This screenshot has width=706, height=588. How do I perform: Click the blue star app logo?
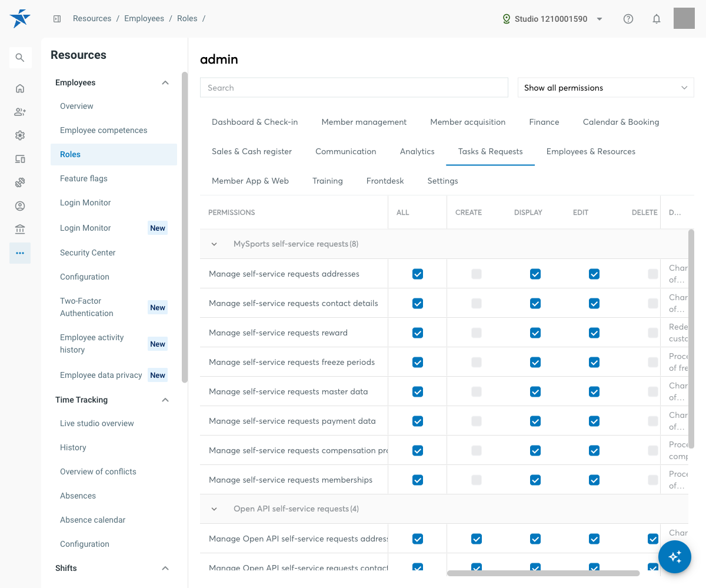(20, 19)
